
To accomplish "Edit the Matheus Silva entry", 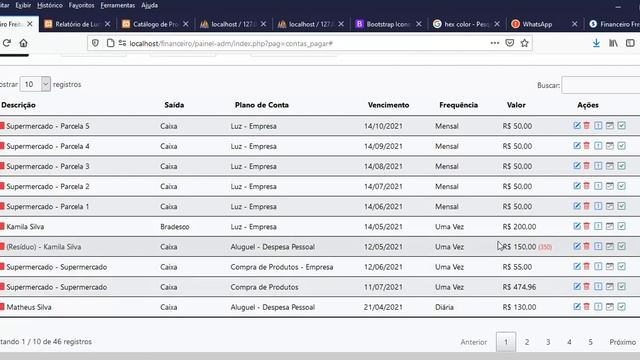I will 577,307.
